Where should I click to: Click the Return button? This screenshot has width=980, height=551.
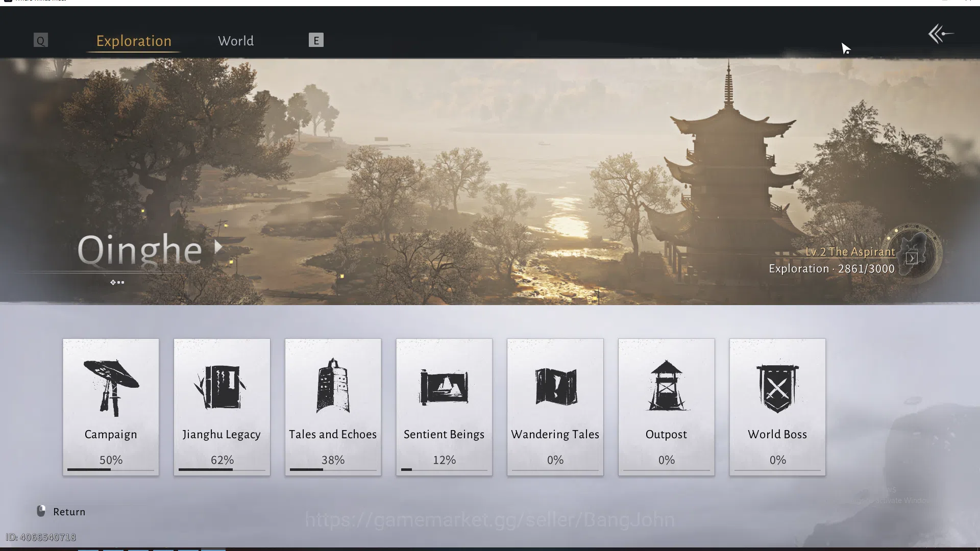[x=61, y=512]
